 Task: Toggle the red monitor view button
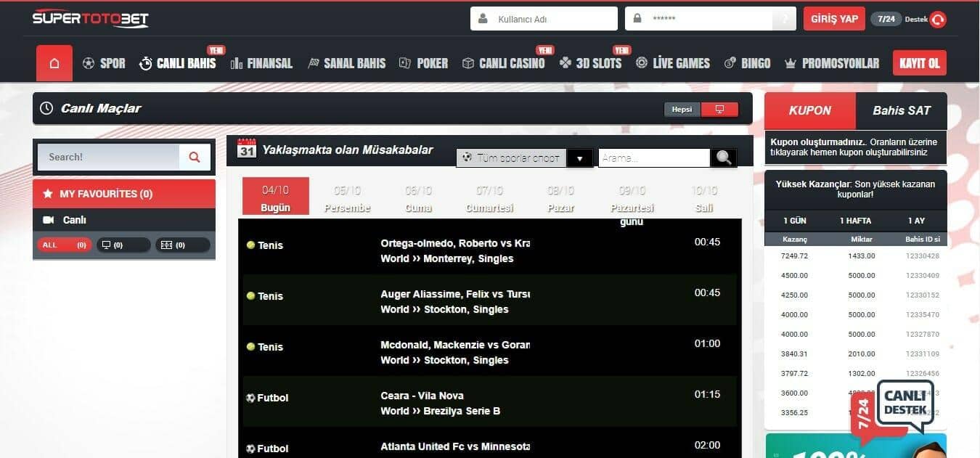(720, 110)
